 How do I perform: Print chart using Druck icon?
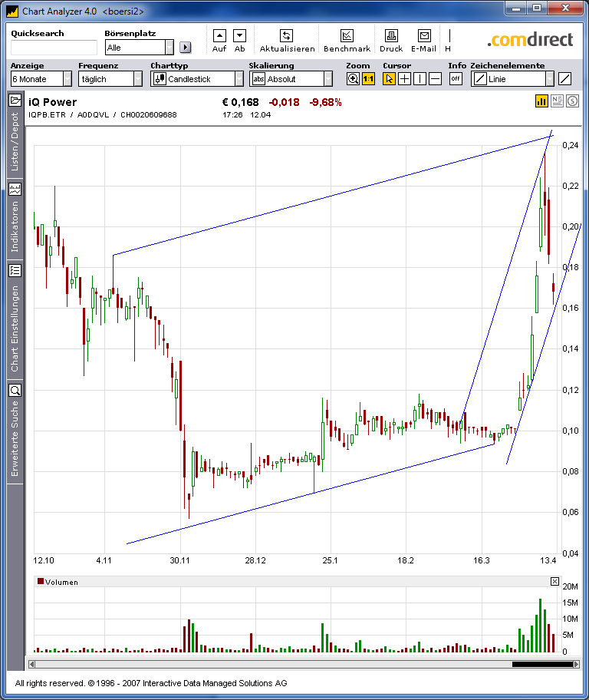pyautogui.click(x=391, y=36)
